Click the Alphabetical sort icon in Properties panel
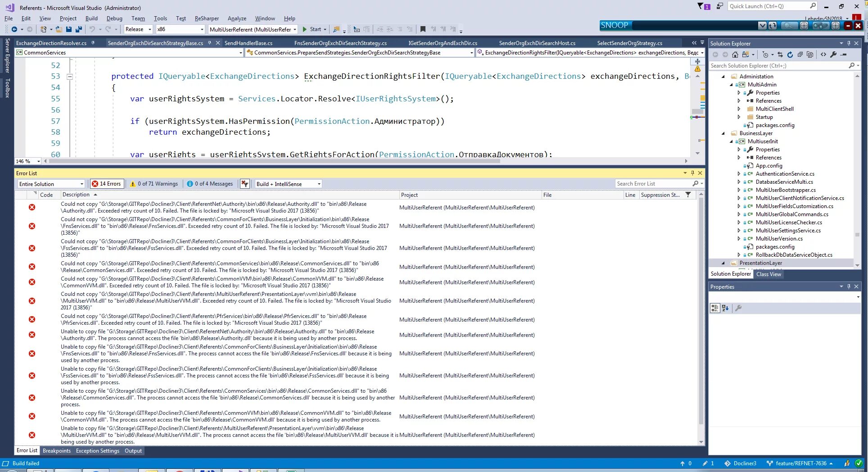This screenshot has height=472, width=868. [x=725, y=308]
